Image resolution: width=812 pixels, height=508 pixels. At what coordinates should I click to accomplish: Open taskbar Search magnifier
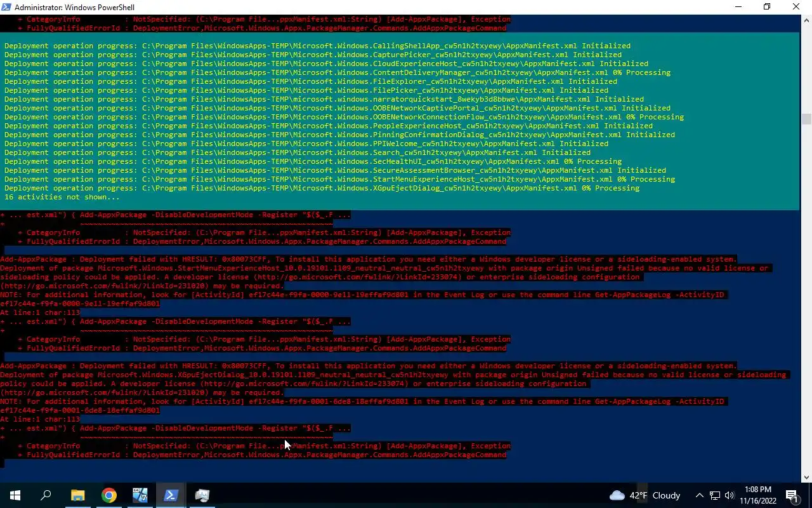pyautogui.click(x=46, y=495)
